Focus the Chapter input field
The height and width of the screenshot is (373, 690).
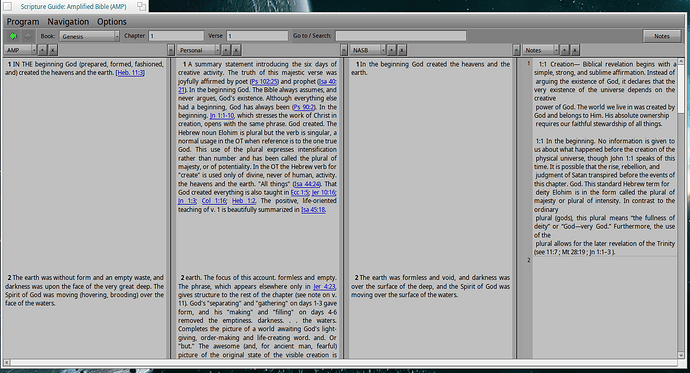click(176, 36)
